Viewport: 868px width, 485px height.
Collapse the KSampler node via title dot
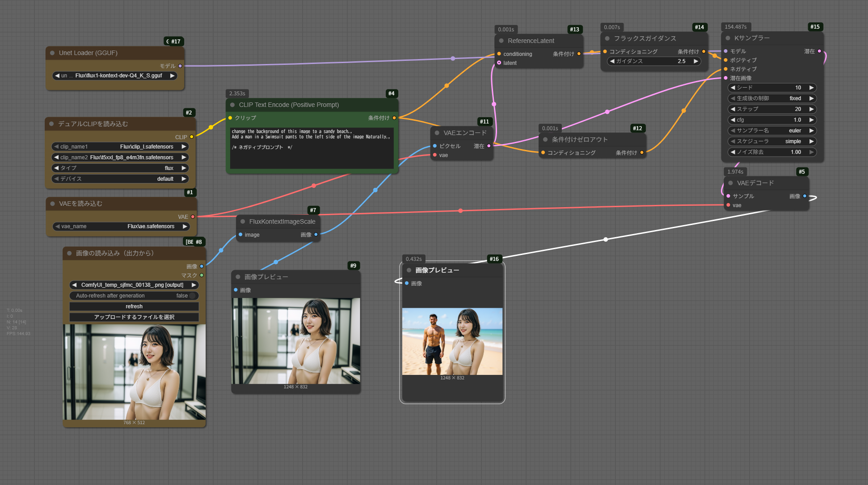point(728,38)
